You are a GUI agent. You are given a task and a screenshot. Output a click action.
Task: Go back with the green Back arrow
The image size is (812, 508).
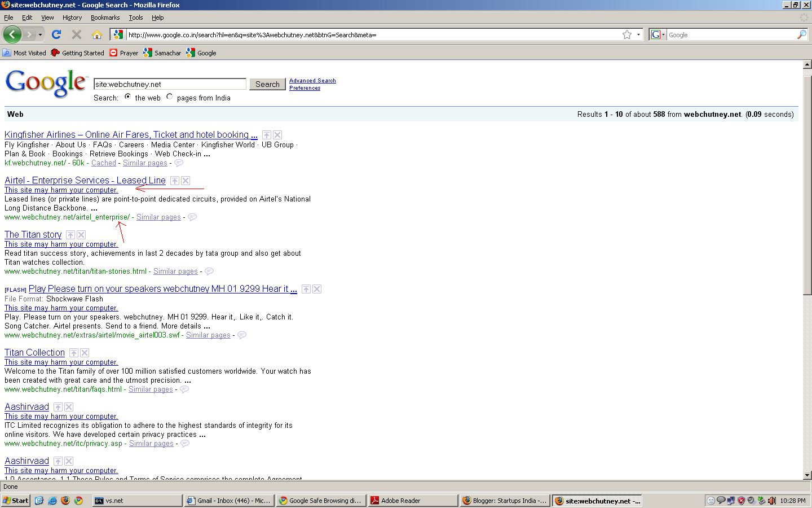(12, 34)
